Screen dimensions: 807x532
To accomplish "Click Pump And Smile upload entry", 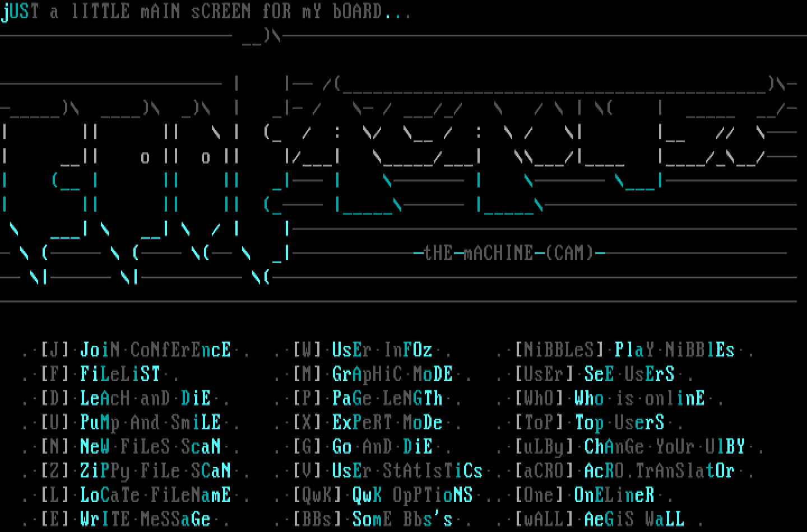I will 150,422.
